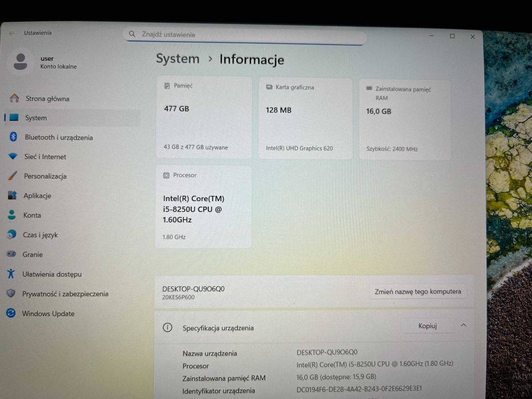The image size is (532, 399).
Task: Open Konta settings page
Action: [x=72, y=215]
